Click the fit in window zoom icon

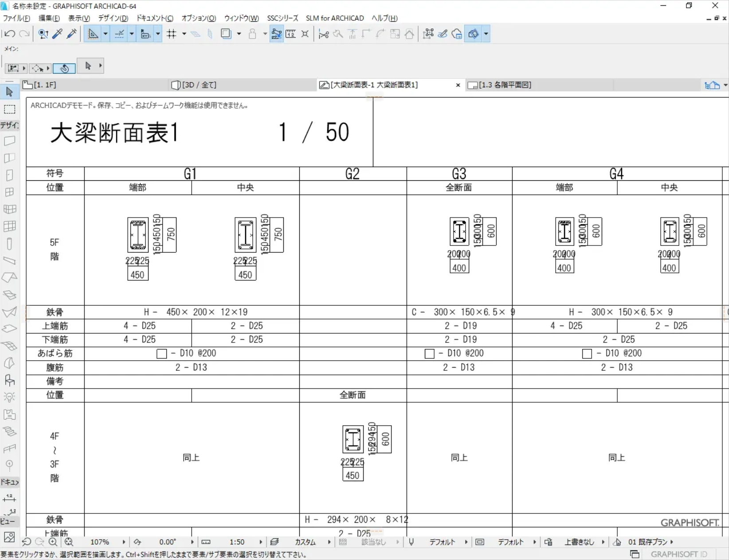pyautogui.click(x=69, y=542)
